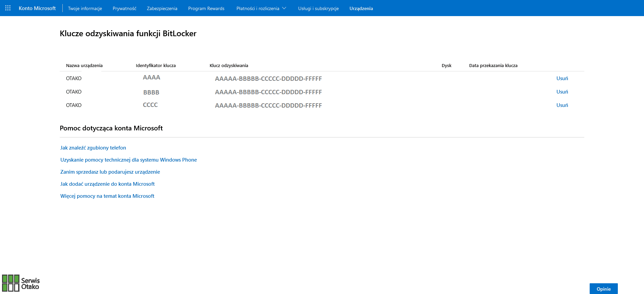Open Windows Phone technical support help link

click(128, 160)
